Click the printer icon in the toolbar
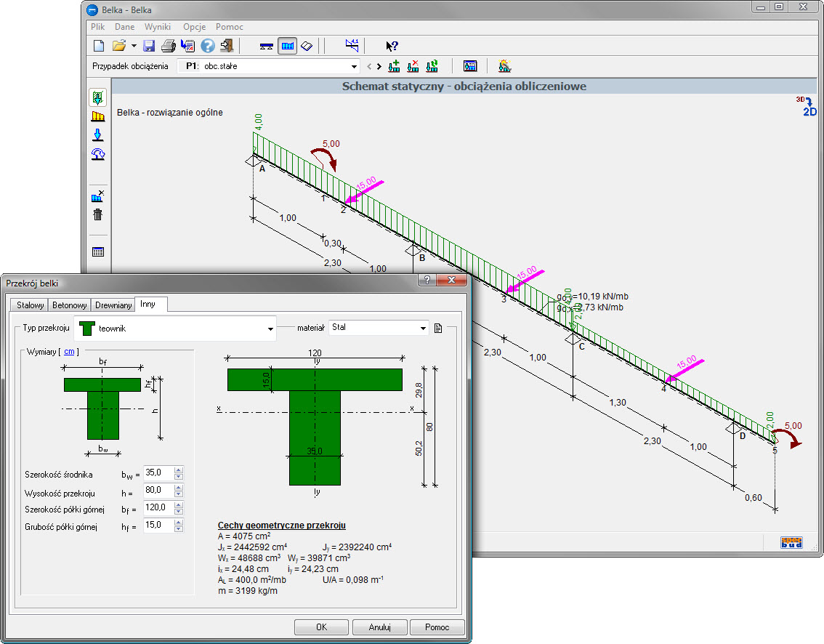Screen dimensions: 824x644 168,46
